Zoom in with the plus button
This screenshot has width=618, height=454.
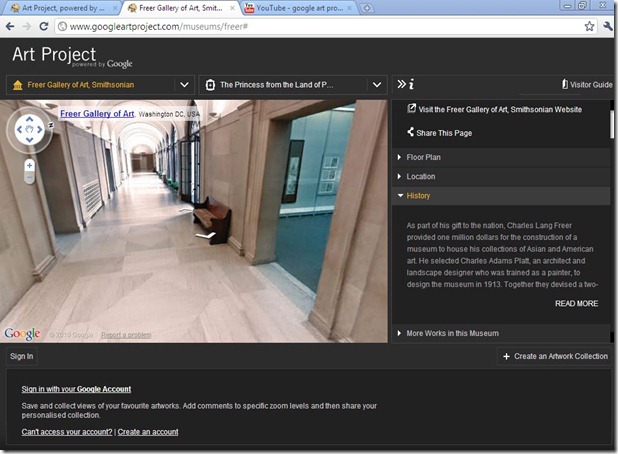[30, 166]
